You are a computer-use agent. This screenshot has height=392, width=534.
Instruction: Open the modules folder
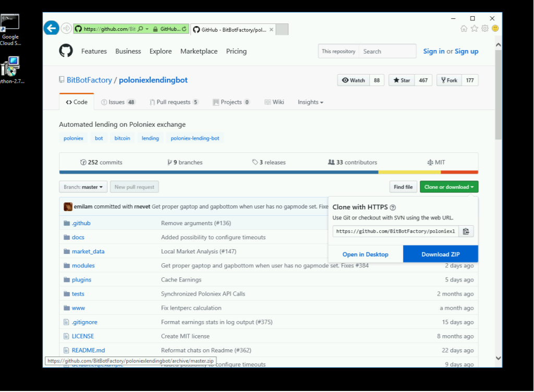click(x=83, y=265)
